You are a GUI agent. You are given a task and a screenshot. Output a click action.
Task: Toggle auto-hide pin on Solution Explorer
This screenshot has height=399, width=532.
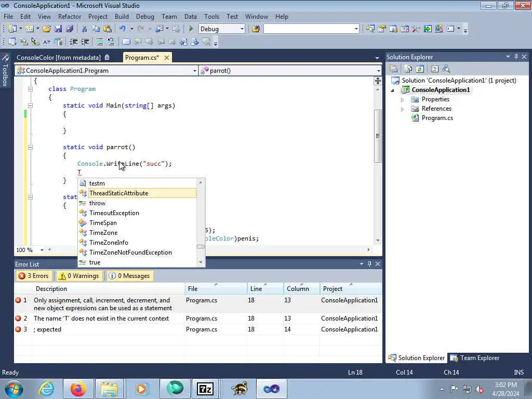pos(516,57)
